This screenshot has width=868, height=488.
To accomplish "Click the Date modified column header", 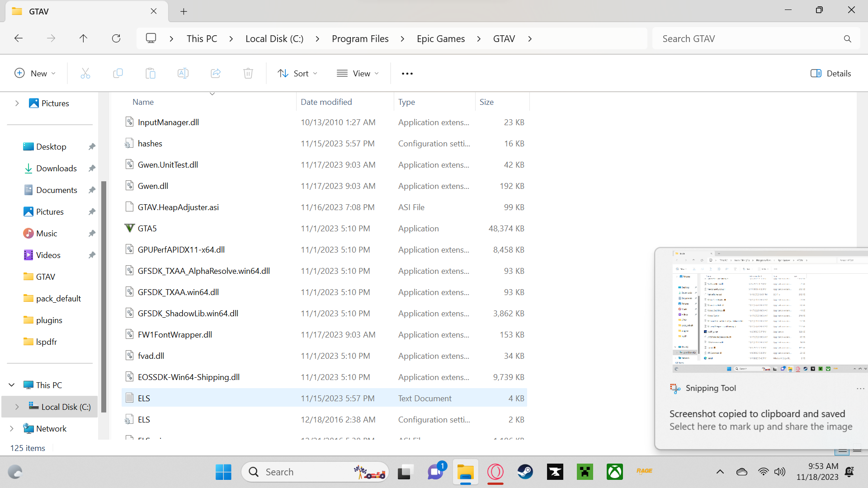I will pyautogui.click(x=326, y=102).
